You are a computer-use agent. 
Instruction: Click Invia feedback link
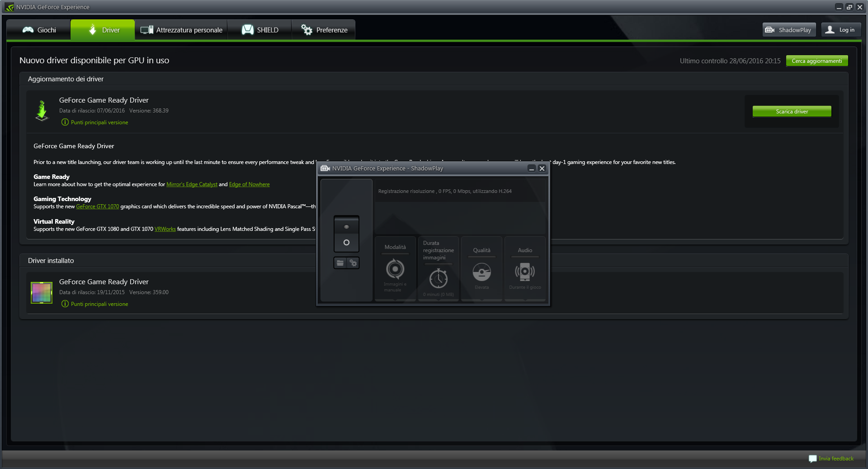[x=836, y=459]
